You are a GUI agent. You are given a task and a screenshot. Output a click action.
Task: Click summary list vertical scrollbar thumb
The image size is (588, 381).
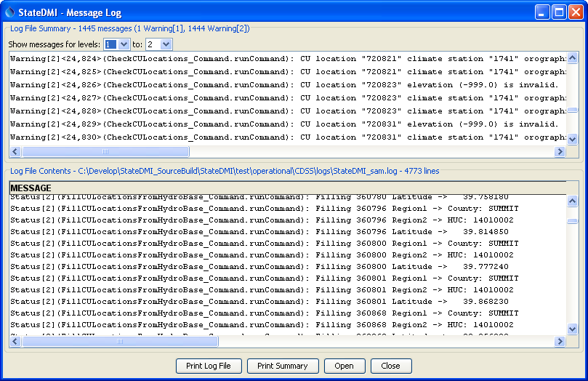click(572, 110)
